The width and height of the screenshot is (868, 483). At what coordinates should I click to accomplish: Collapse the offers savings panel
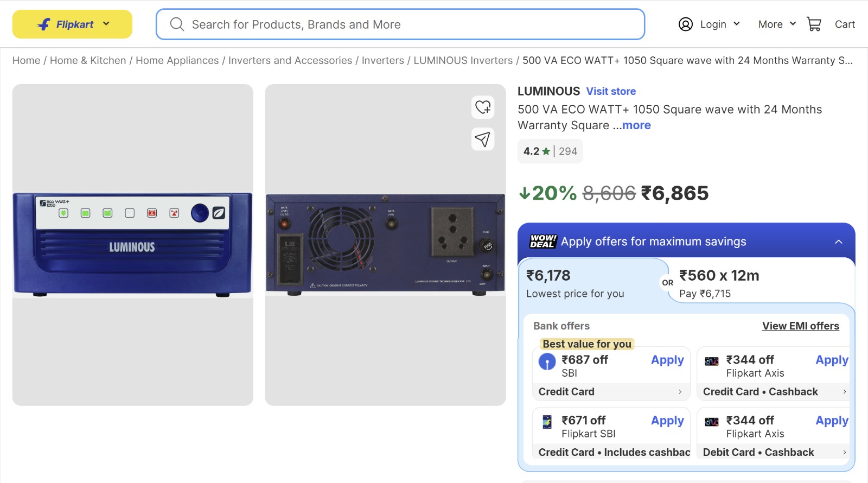coord(839,241)
